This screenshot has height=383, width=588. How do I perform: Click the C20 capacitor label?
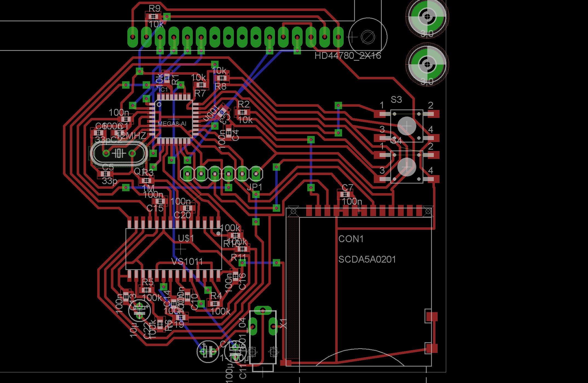pyautogui.click(x=182, y=215)
